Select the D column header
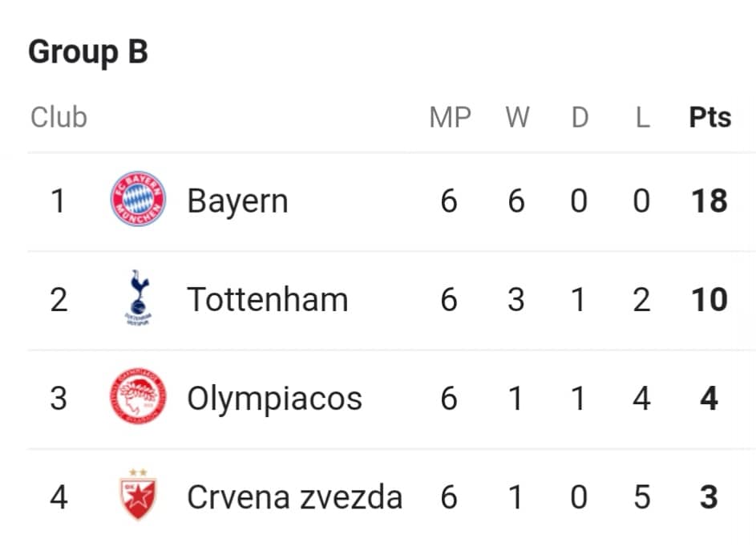 pyautogui.click(x=580, y=117)
